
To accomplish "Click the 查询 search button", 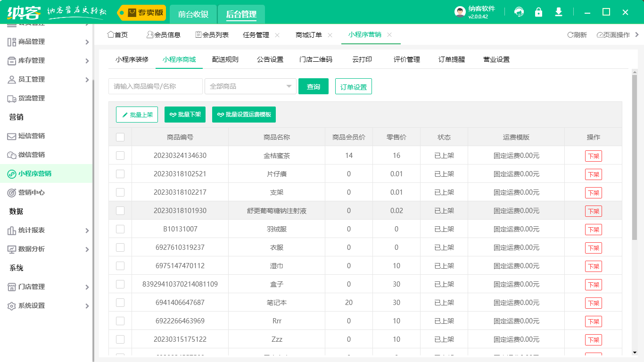I will (313, 86).
